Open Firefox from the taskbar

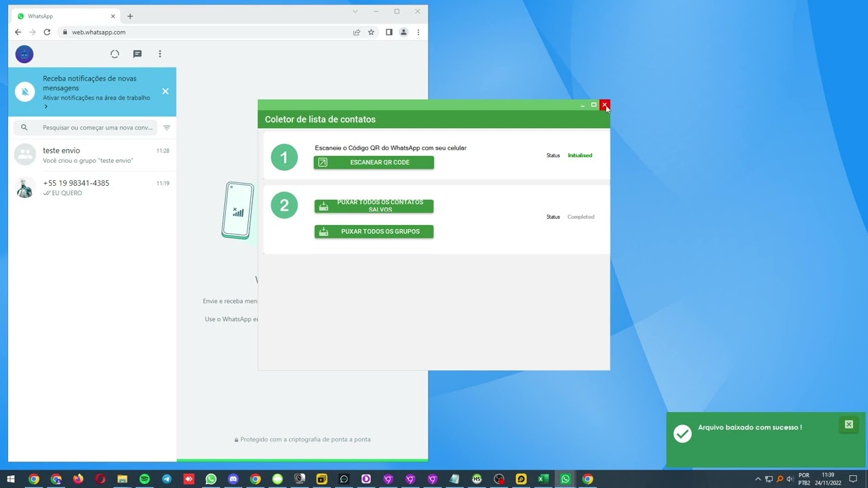point(78,479)
